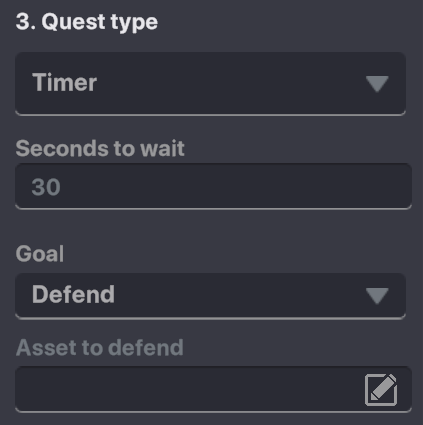The height and width of the screenshot is (425, 423).
Task: Open the Goal dropdown showing Defend
Action: (210, 296)
